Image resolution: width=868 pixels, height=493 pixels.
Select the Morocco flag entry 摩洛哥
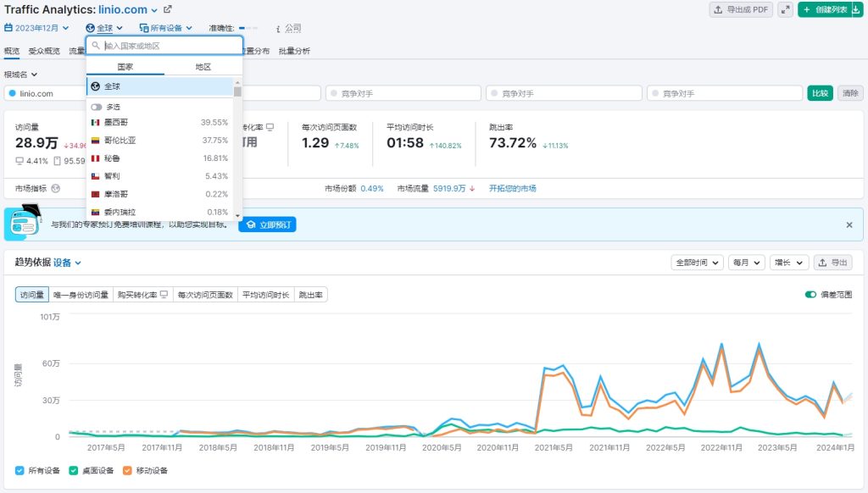pos(159,194)
